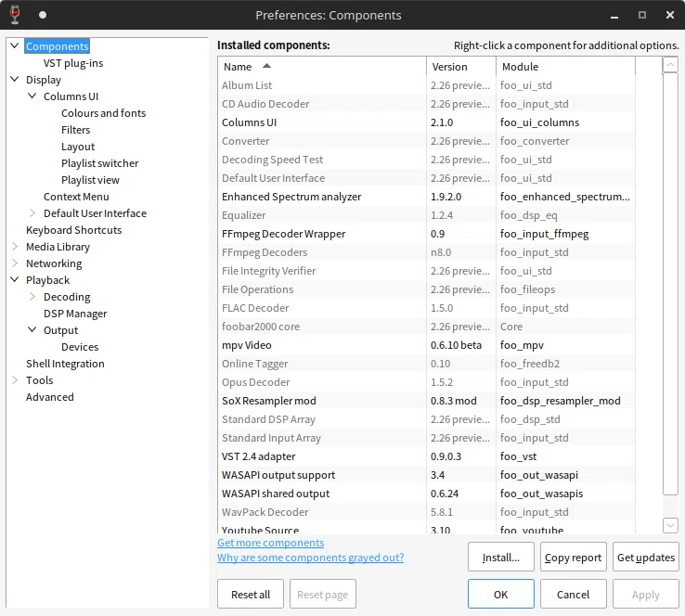The height and width of the screenshot is (616, 685).
Task: Collapse the Components tree node
Action: coord(15,45)
